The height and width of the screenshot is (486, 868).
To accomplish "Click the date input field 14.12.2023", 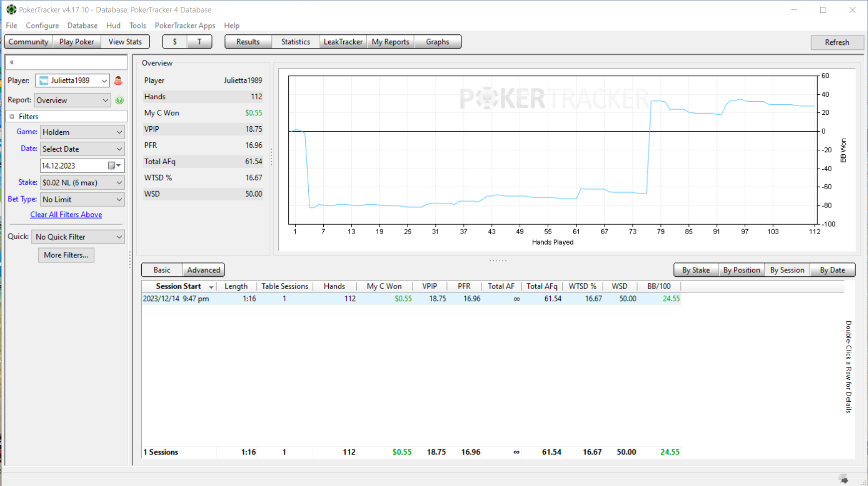I will point(73,166).
